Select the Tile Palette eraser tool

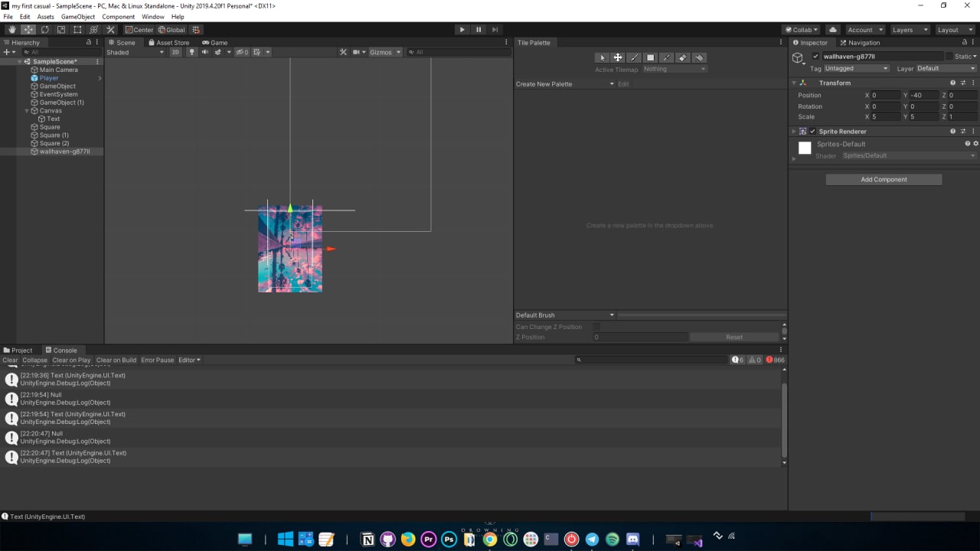pyautogui.click(x=682, y=57)
